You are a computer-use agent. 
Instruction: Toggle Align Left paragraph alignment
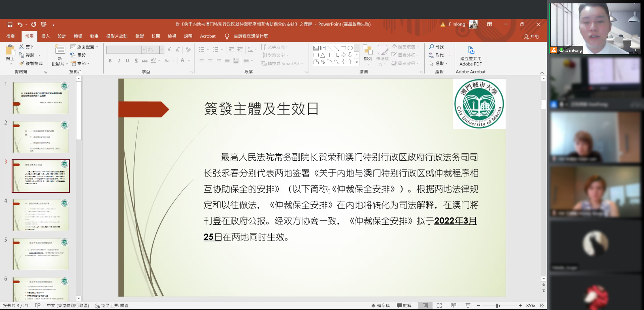coord(201,61)
